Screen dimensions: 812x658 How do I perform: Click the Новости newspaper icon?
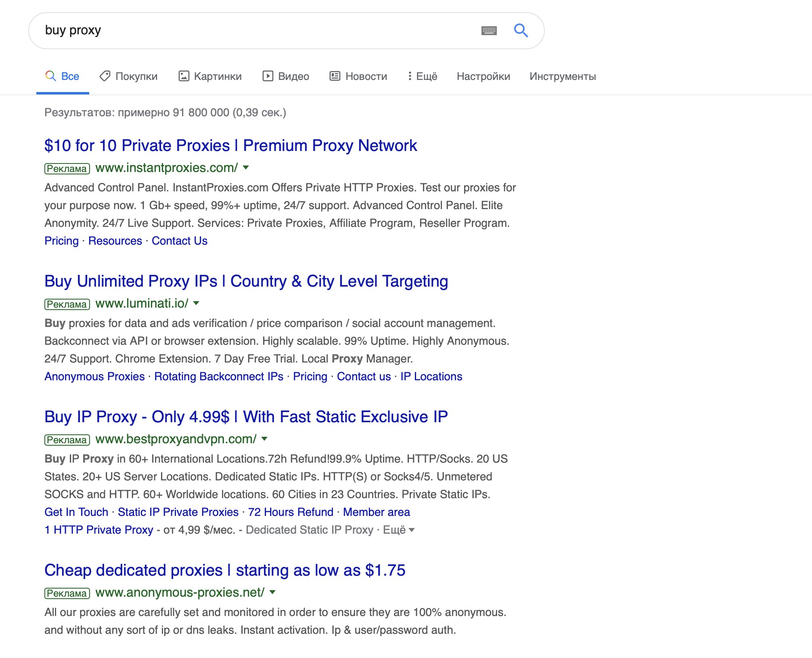pos(335,76)
